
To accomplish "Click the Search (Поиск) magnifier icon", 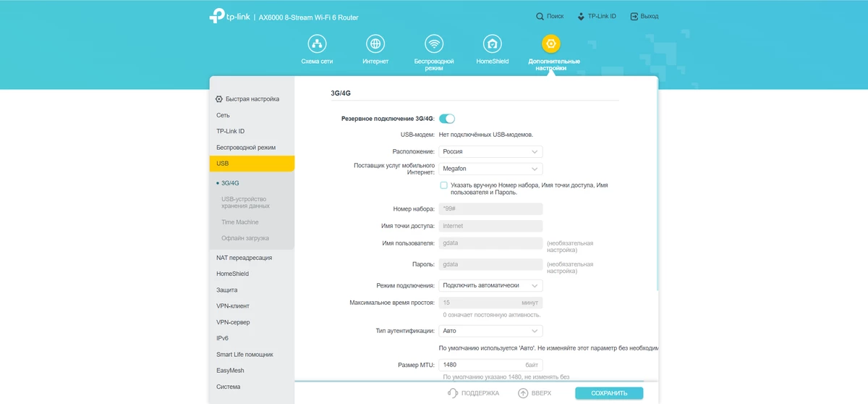I will 540,16.
